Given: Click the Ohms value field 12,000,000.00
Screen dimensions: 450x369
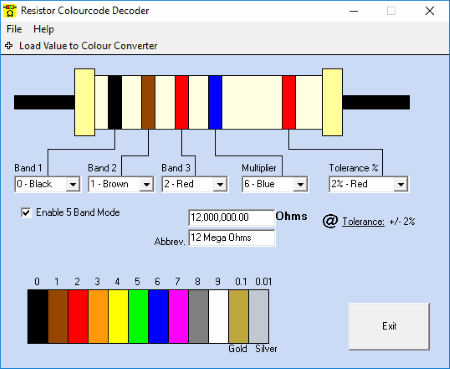Looking at the screenshot, I should coord(232,217).
